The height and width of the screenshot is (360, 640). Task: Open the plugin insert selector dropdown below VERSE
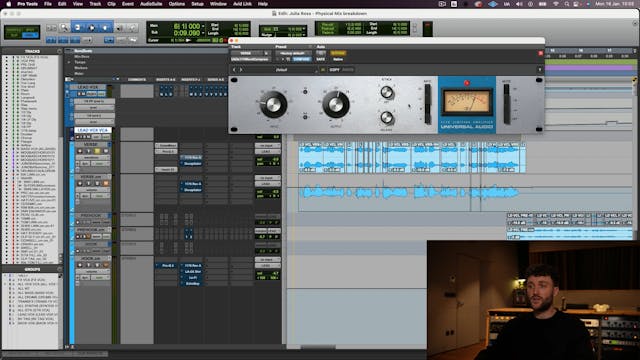(x=251, y=59)
